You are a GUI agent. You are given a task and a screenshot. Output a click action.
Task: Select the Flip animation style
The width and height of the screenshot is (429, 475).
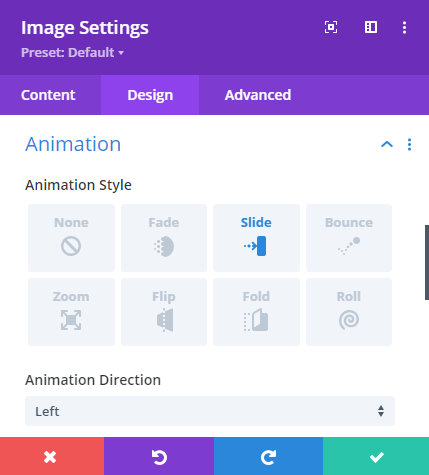tap(164, 312)
